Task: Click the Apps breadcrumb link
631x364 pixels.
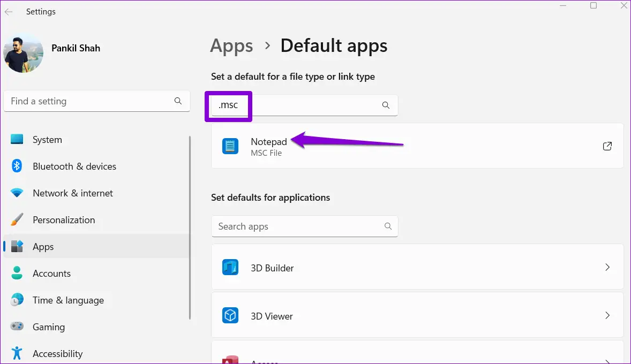Action: point(231,46)
